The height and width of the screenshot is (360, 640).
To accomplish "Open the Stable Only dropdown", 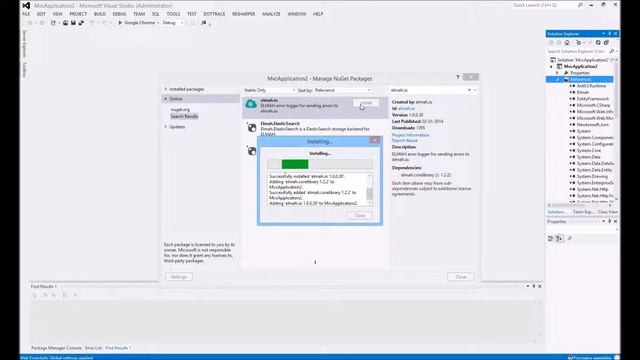I will coord(269,90).
